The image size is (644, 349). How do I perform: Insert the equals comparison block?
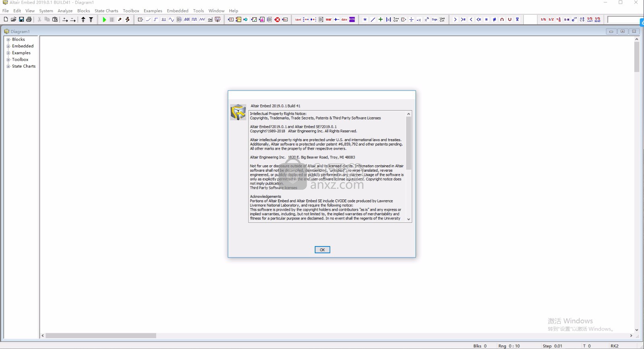pyautogui.click(x=486, y=19)
